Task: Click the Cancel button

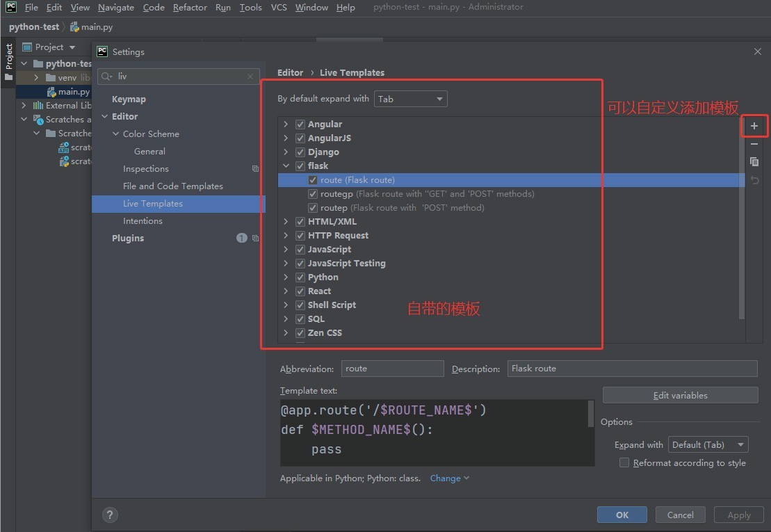Action: click(x=681, y=515)
